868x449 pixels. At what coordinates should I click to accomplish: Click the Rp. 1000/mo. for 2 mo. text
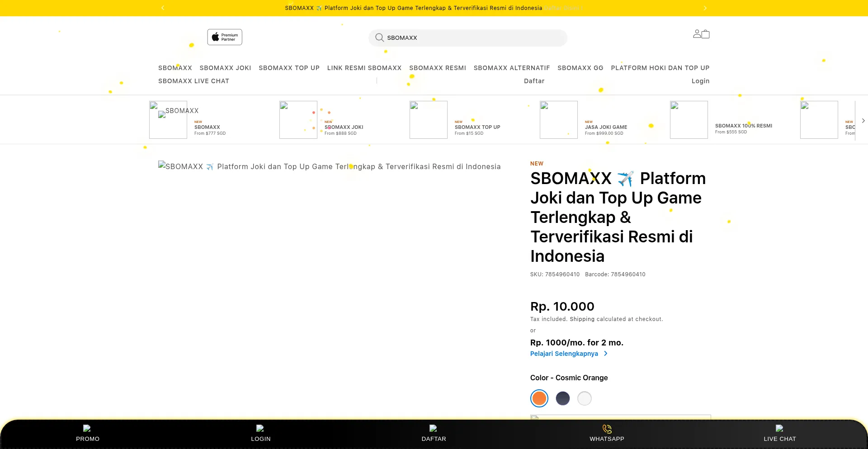577,343
